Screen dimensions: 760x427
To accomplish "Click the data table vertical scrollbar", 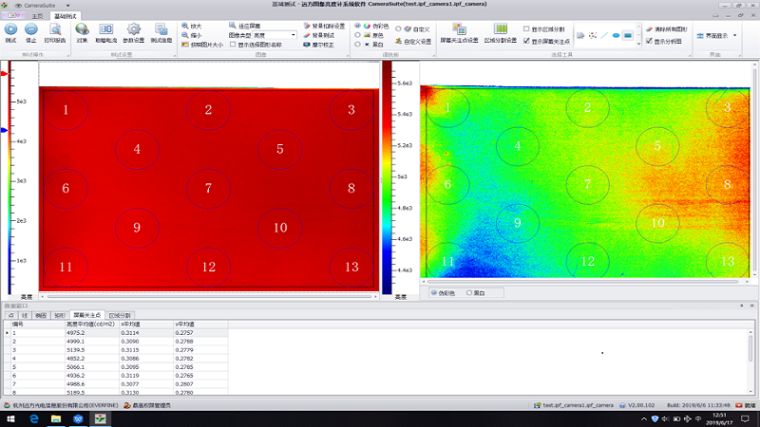I will (751, 360).
